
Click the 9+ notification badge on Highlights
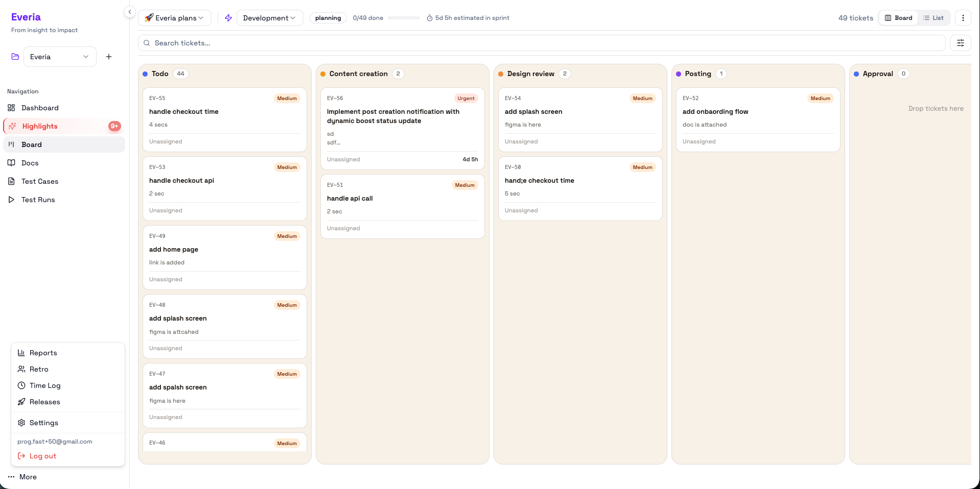[x=114, y=126]
